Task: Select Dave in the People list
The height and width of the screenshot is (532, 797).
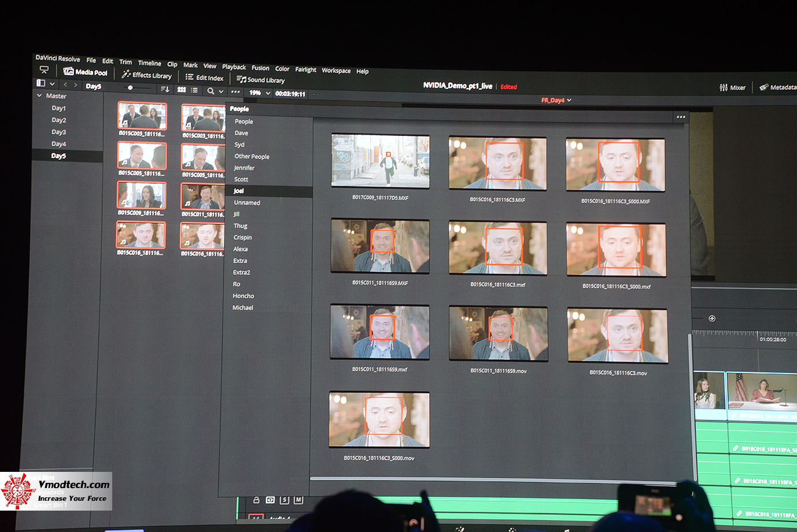Action: 241,133
